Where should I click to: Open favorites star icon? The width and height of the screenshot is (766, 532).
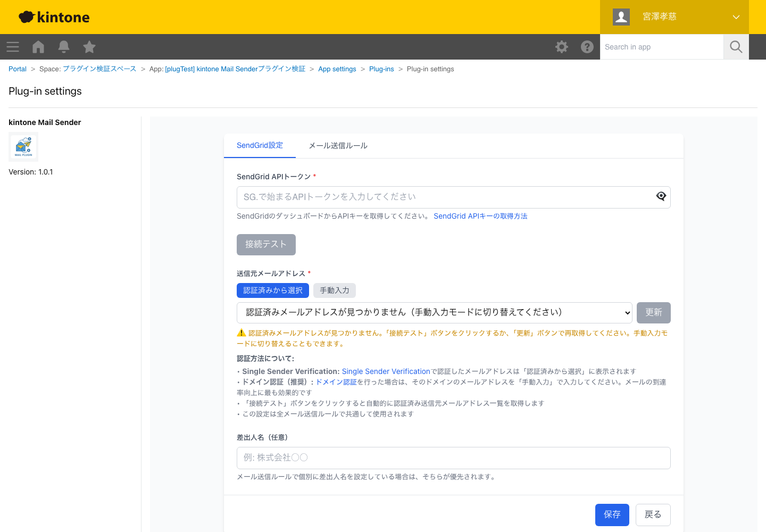point(89,47)
